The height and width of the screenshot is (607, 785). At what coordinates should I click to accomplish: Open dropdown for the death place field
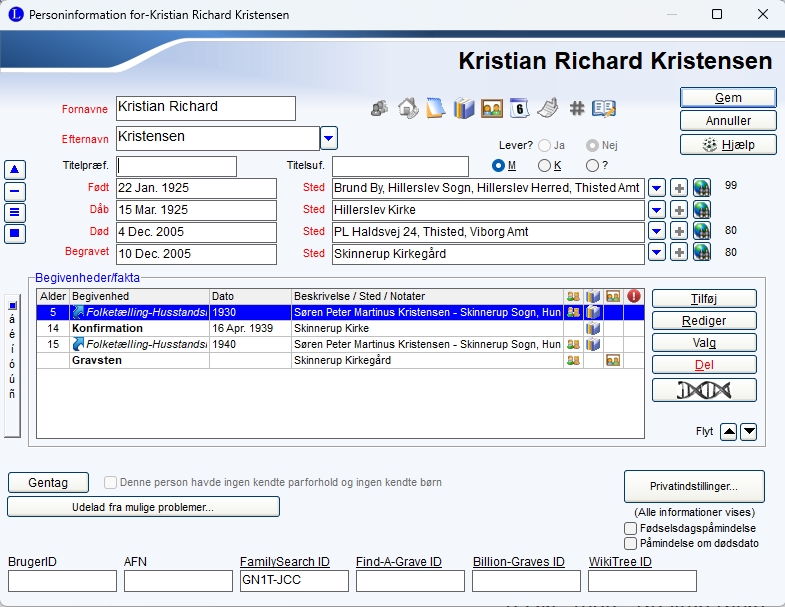656,231
